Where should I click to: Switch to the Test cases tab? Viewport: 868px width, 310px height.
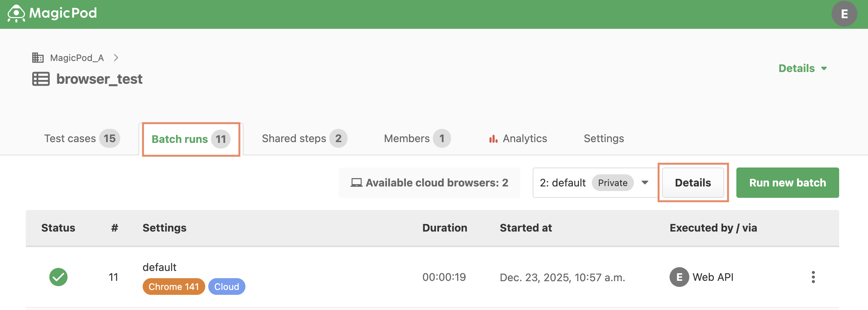(82, 139)
